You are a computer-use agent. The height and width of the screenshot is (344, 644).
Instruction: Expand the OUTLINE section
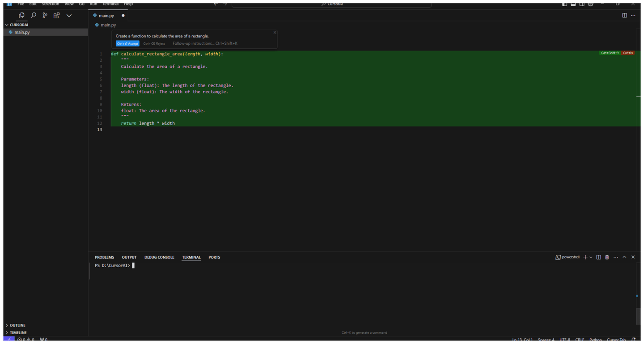point(45,325)
